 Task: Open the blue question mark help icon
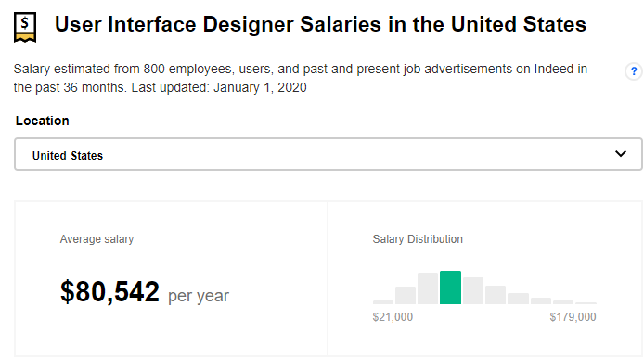(x=634, y=71)
